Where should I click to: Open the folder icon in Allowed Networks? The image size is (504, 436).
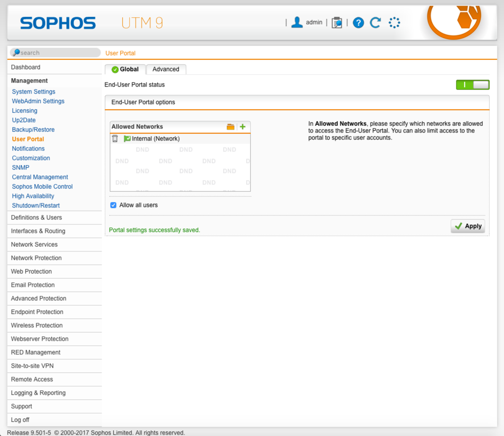[x=231, y=127]
